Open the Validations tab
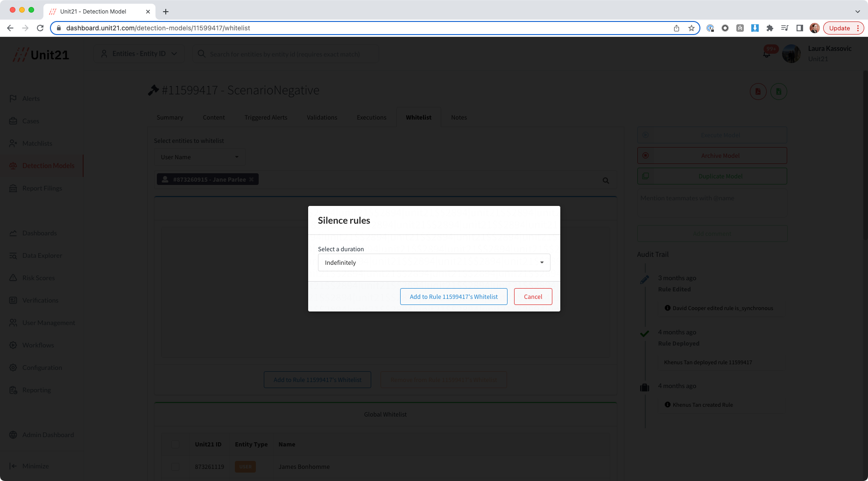Screen dimensions: 868x481 coord(322,117)
